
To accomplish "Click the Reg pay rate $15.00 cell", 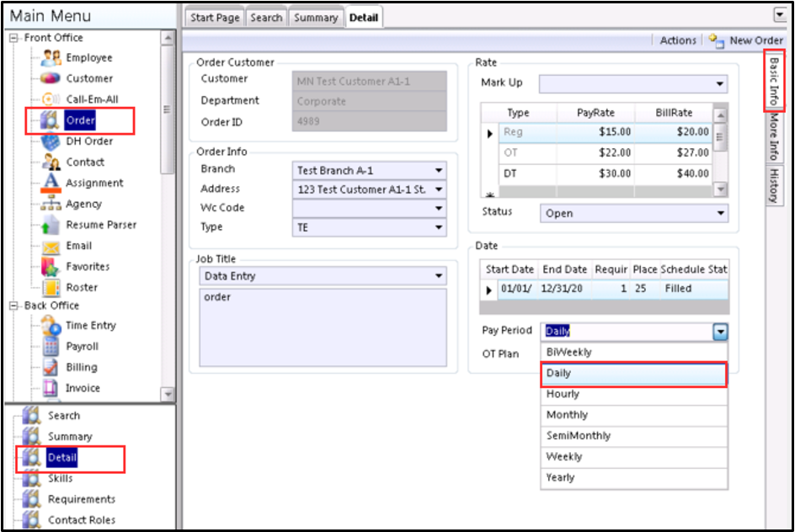I will point(595,132).
